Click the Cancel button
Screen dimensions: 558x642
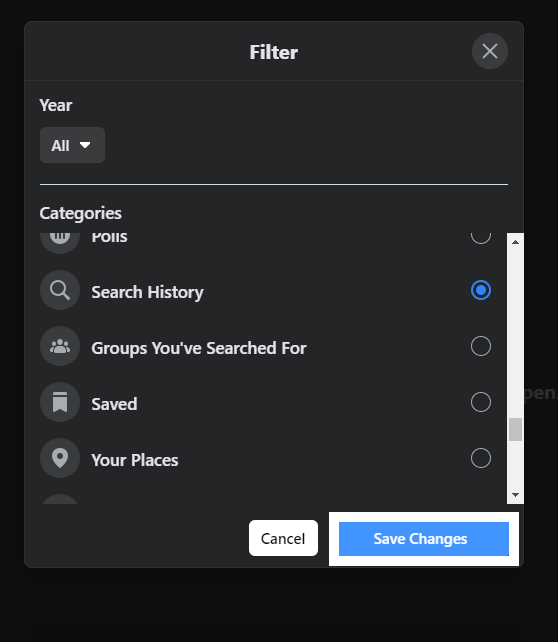pos(283,538)
